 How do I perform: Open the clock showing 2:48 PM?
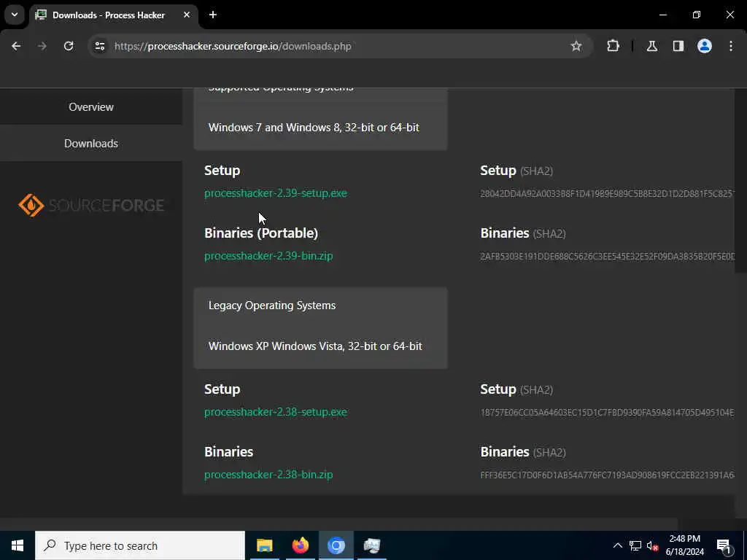pos(684,545)
